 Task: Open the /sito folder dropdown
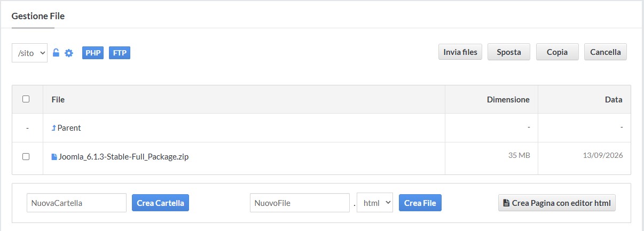click(30, 53)
